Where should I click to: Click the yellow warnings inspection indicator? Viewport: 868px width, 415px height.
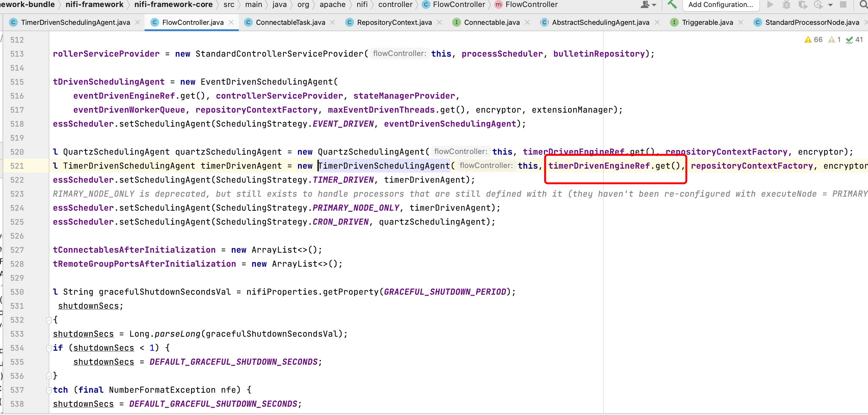[x=813, y=39]
